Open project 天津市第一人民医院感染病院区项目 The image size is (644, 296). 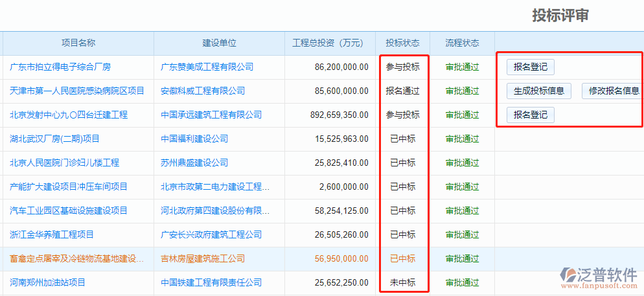tap(77, 91)
